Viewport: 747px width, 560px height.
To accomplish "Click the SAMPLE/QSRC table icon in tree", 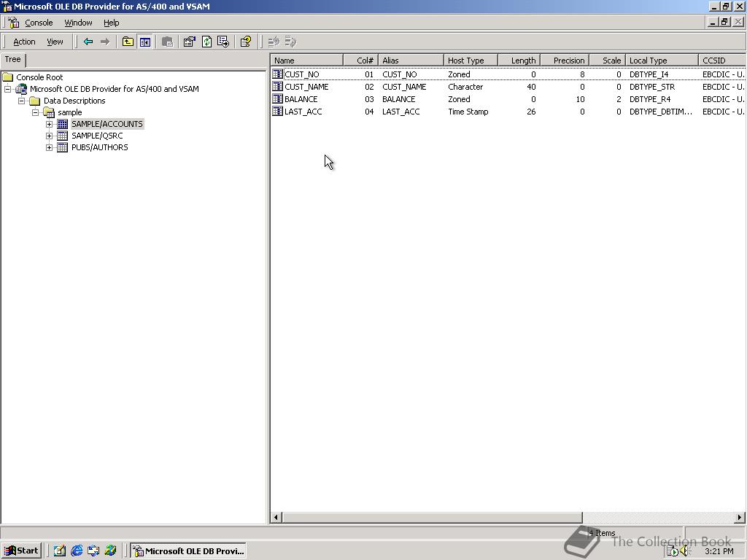I will tap(63, 136).
